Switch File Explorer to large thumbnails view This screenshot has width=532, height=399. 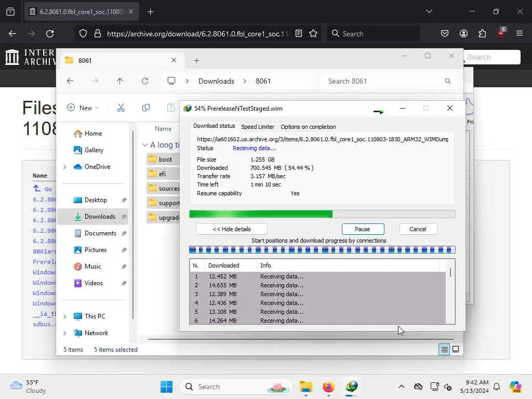click(456, 349)
